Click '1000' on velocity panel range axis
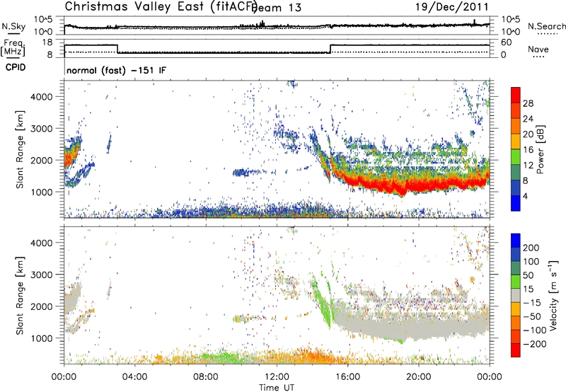566x392 pixels. [x=42, y=338]
